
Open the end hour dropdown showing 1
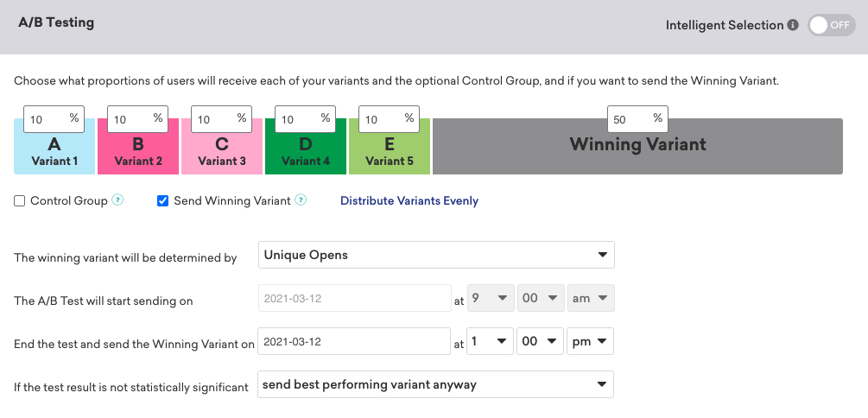(x=491, y=341)
